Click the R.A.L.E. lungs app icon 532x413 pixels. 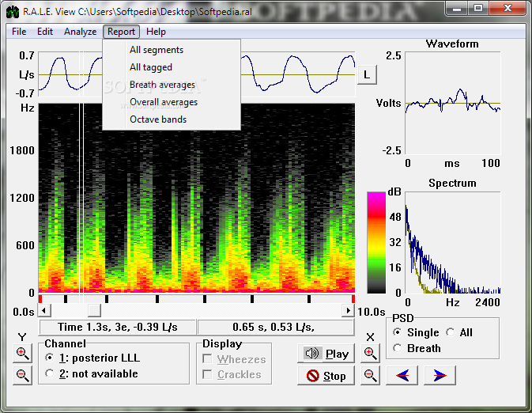[x=13, y=12]
